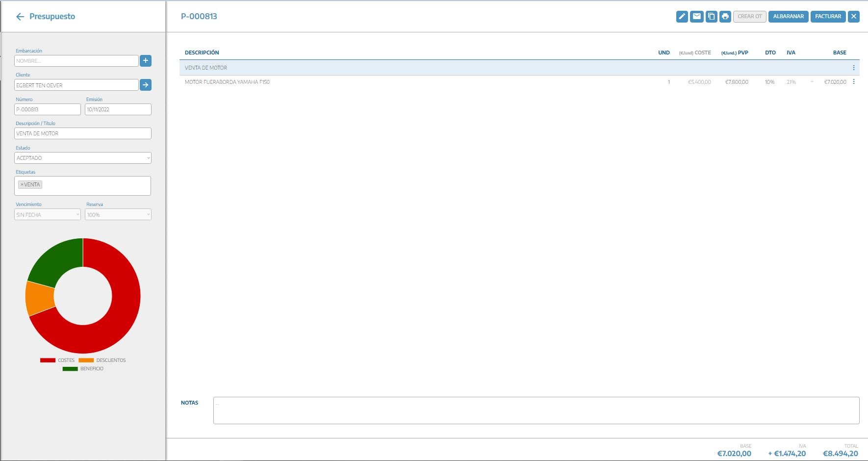Image resolution: width=868 pixels, height=461 pixels.
Task: Click the ALBARANAR button
Action: pyautogui.click(x=788, y=16)
